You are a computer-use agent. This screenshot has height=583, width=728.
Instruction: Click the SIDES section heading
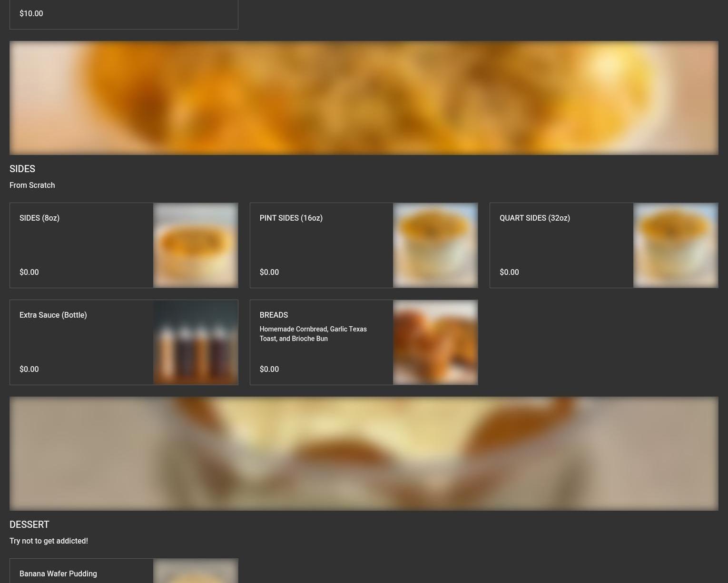point(22,169)
